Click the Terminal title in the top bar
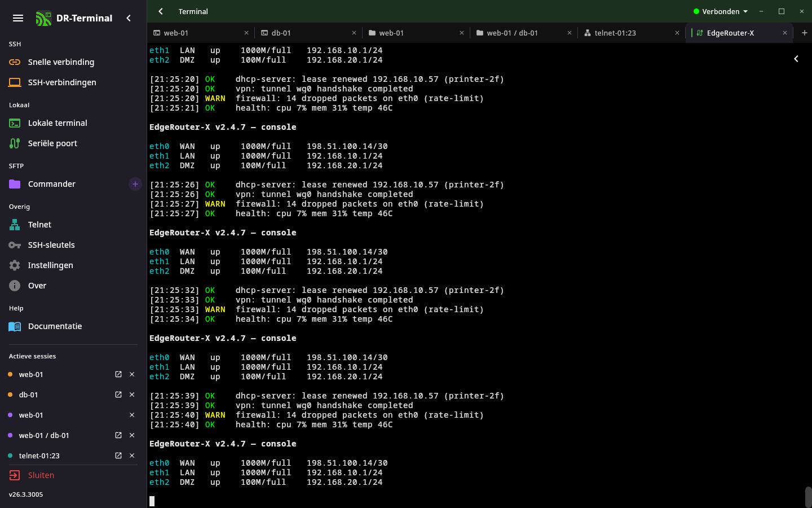This screenshot has width=812, height=508. click(x=193, y=11)
